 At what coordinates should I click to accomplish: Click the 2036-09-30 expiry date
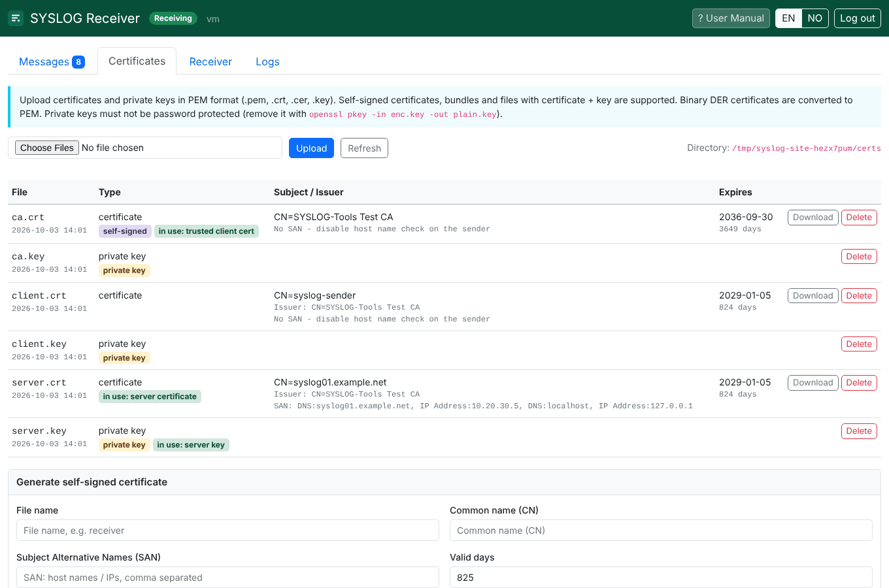click(x=746, y=217)
